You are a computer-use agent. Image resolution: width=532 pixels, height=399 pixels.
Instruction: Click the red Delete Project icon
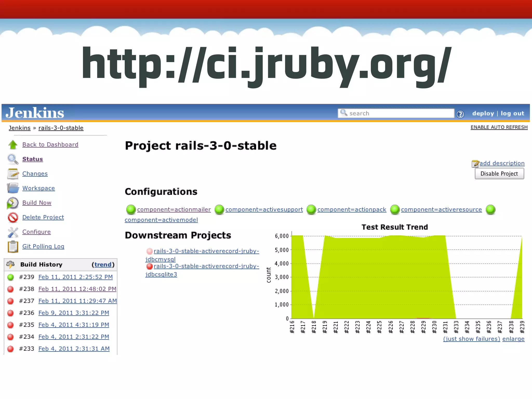coord(13,217)
